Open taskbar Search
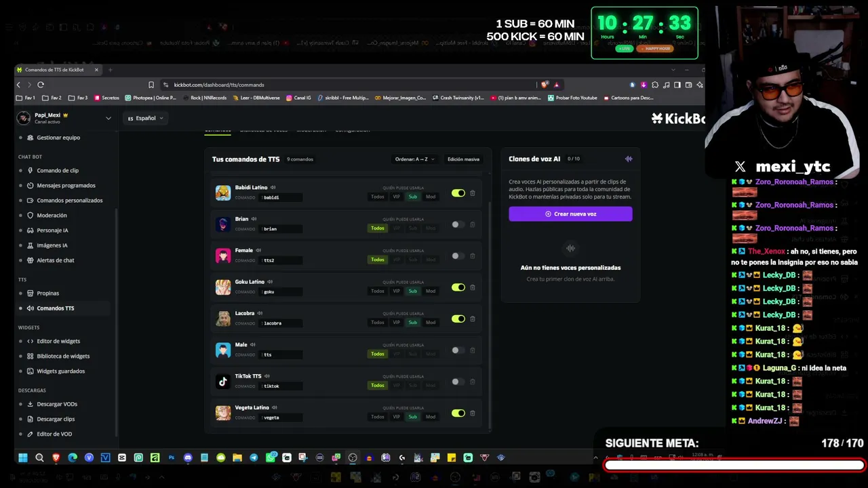This screenshot has height=488, width=868. (x=39, y=457)
